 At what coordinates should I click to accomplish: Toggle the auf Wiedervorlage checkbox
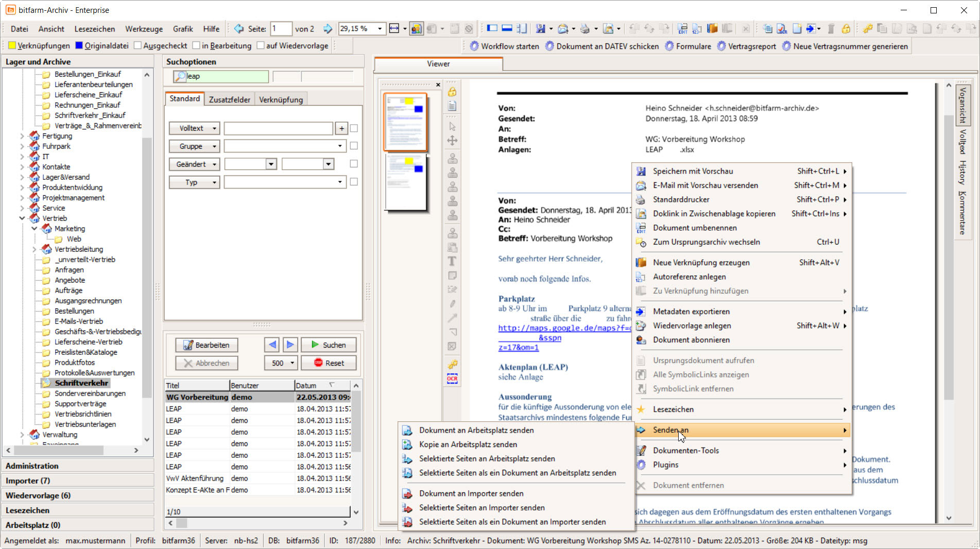(261, 45)
